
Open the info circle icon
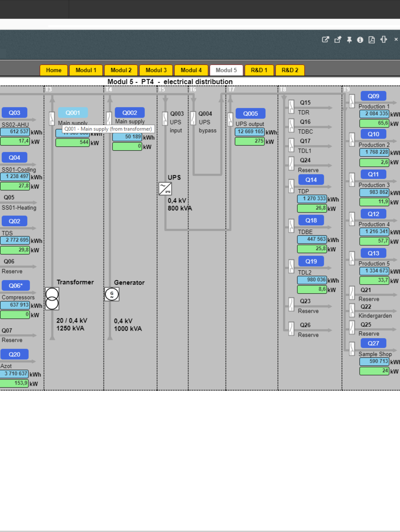coord(360,40)
